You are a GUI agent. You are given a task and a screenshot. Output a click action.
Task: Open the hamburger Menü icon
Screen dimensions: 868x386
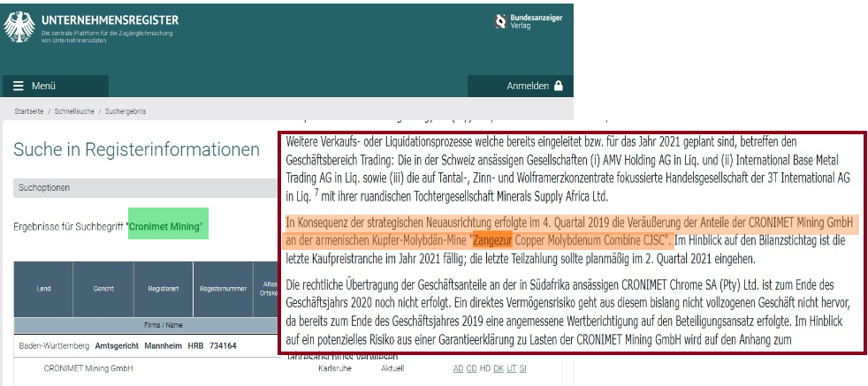(x=19, y=87)
